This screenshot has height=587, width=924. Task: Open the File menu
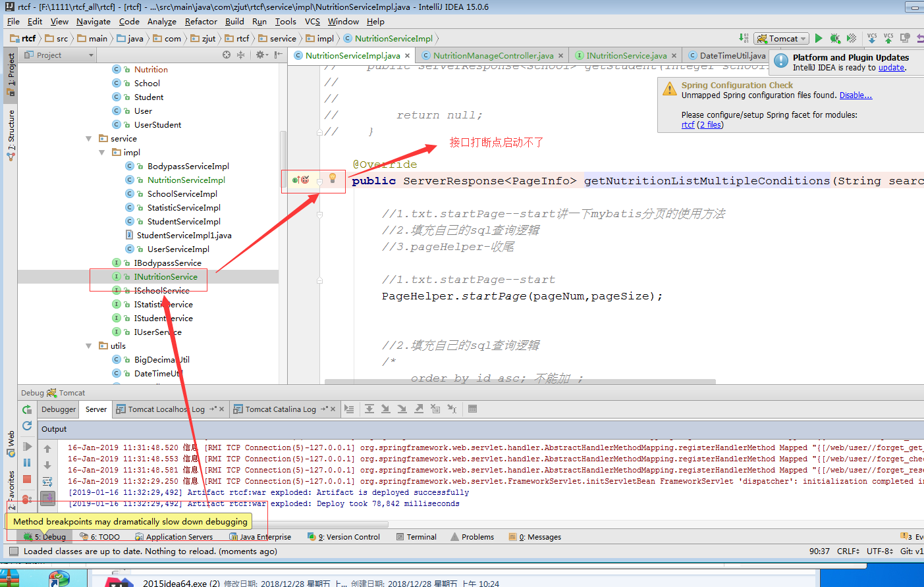tap(13, 21)
